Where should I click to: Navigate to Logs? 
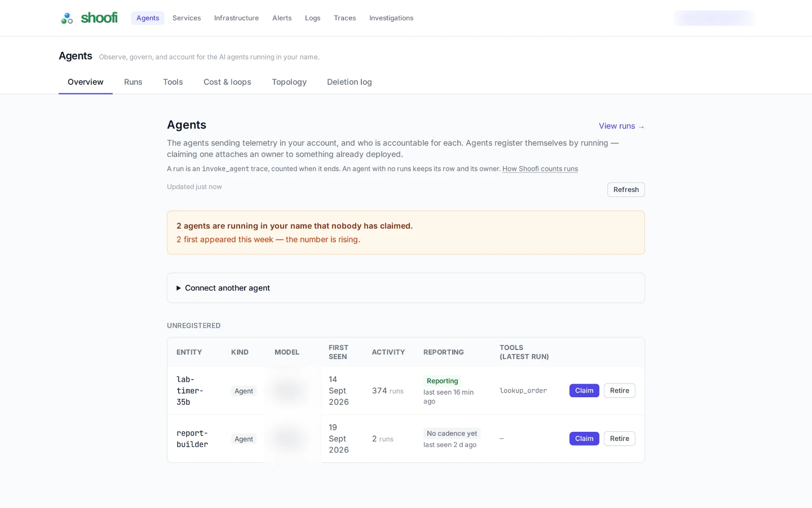tap(313, 18)
